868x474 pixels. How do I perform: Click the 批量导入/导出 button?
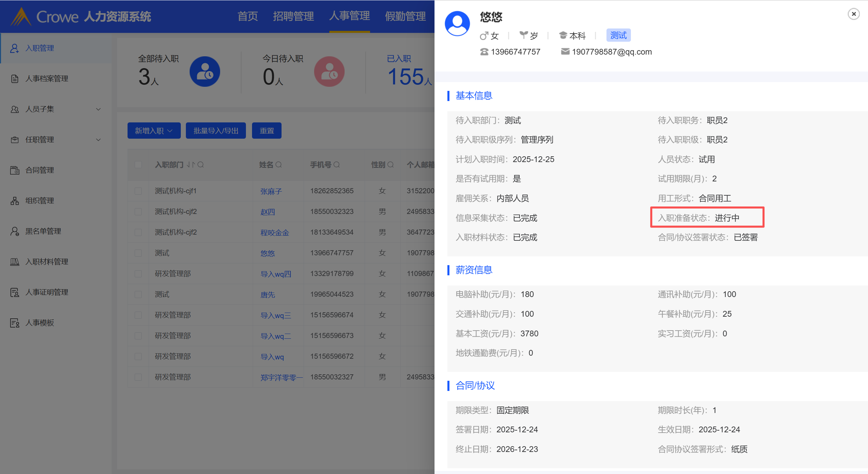[216, 131]
